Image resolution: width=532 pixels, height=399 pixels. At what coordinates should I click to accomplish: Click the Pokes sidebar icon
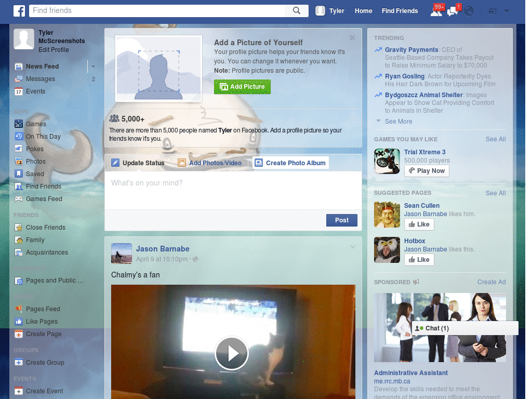[19, 149]
